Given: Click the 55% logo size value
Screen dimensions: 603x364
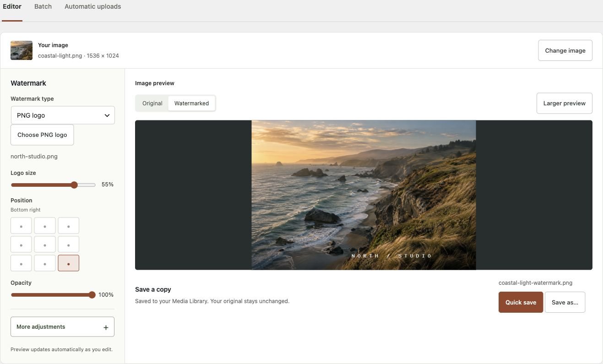Looking at the screenshot, I should point(108,185).
